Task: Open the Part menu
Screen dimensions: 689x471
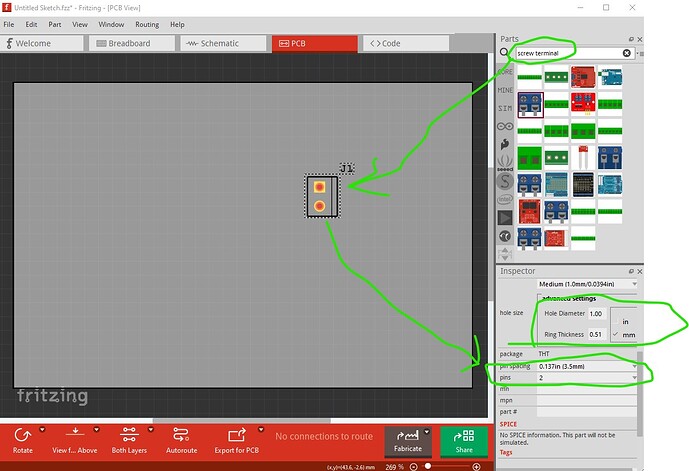Action: coord(55,25)
